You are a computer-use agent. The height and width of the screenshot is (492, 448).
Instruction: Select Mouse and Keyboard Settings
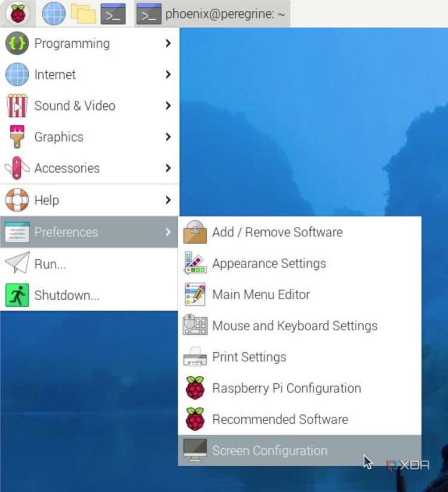click(x=294, y=326)
